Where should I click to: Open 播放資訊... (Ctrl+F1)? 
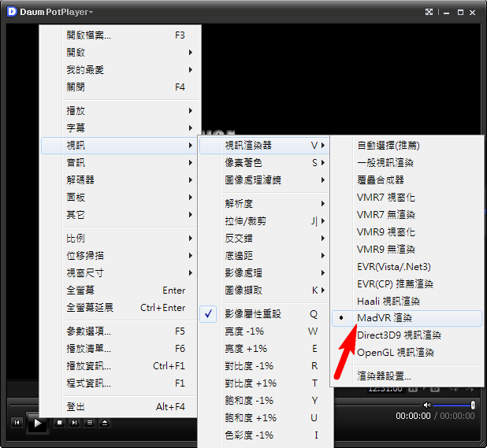coord(119,366)
